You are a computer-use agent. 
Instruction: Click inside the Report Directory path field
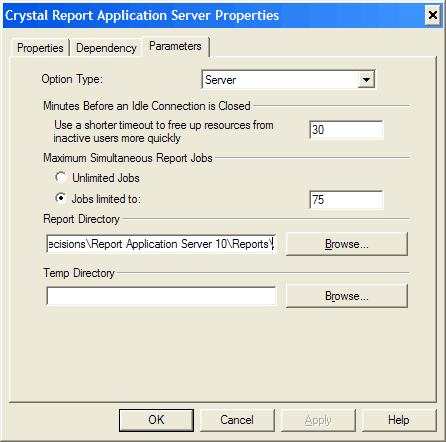pos(161,244)
